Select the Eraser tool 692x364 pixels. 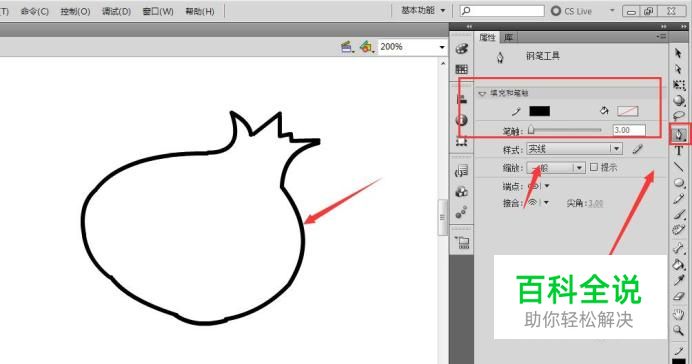pyautogui.click(x=679, y=296)
